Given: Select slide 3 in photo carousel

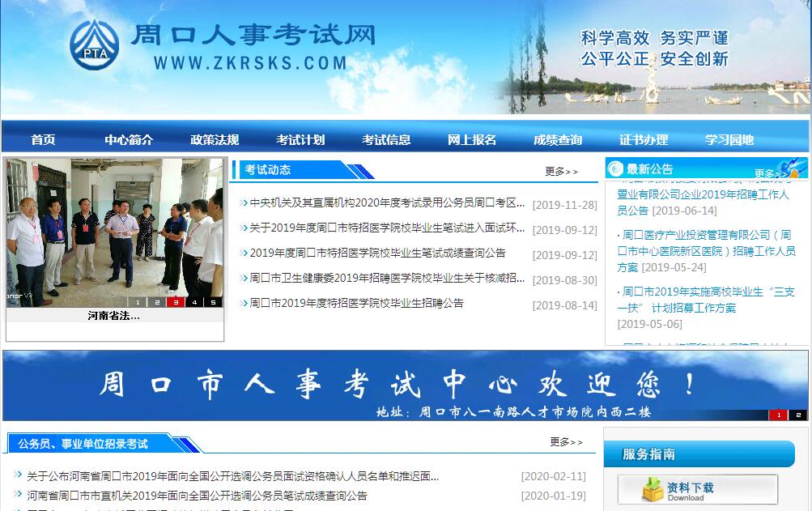Looking at the screenshot, I should [175, 302].
